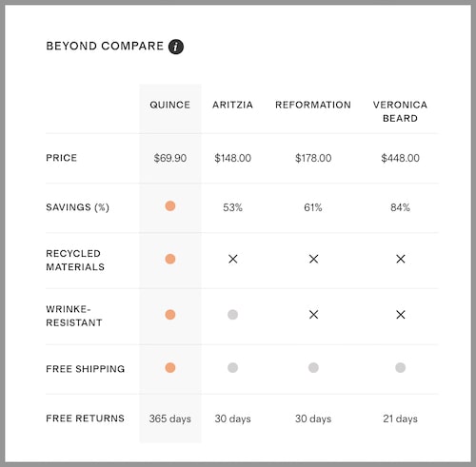Click Reformation's X mark for Wrinkle-Resistant
476x467 pixels.
(313, 315)
